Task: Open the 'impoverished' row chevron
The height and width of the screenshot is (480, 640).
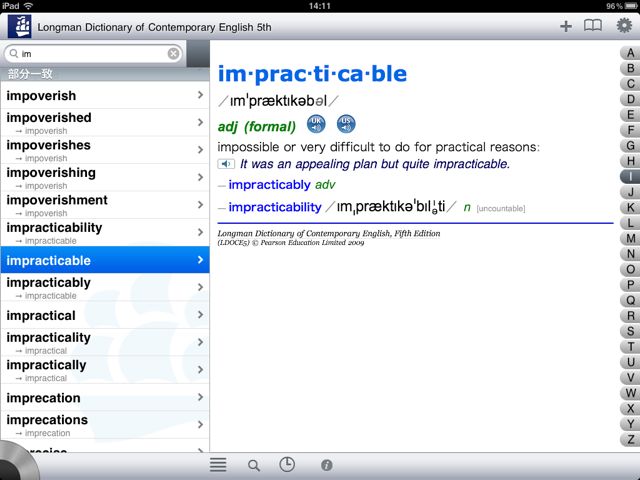Action: tap(200, 122)
